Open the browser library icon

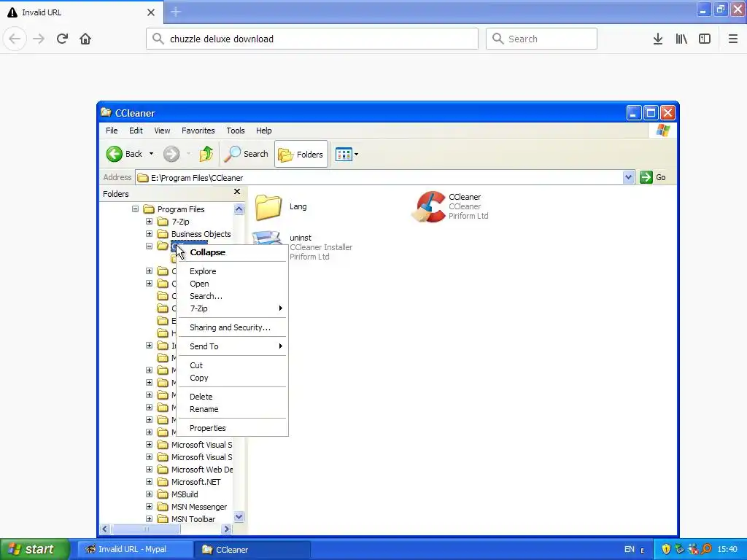681,39
